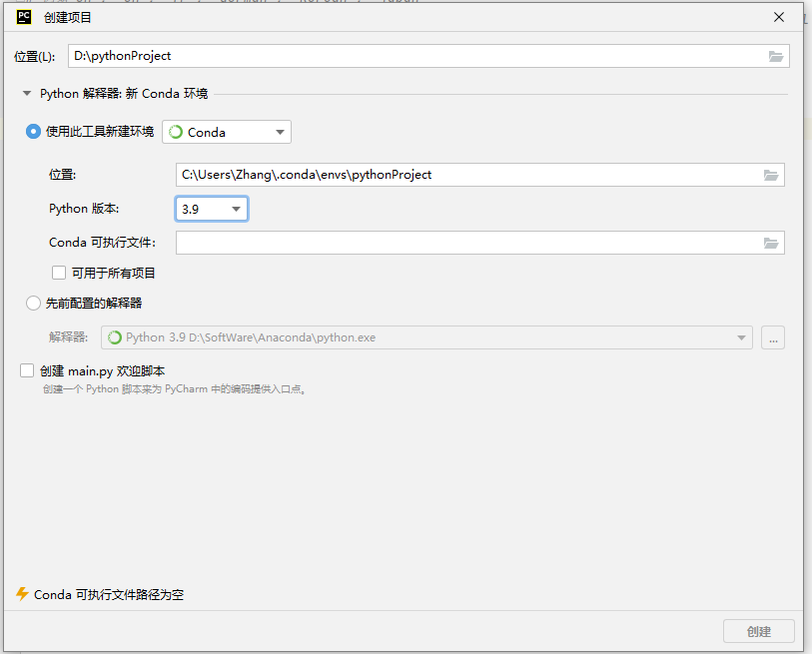The width and height of the screenshot is (812, 654).
Task: Close the 创建项目 dialog
Action: point(779,17)
